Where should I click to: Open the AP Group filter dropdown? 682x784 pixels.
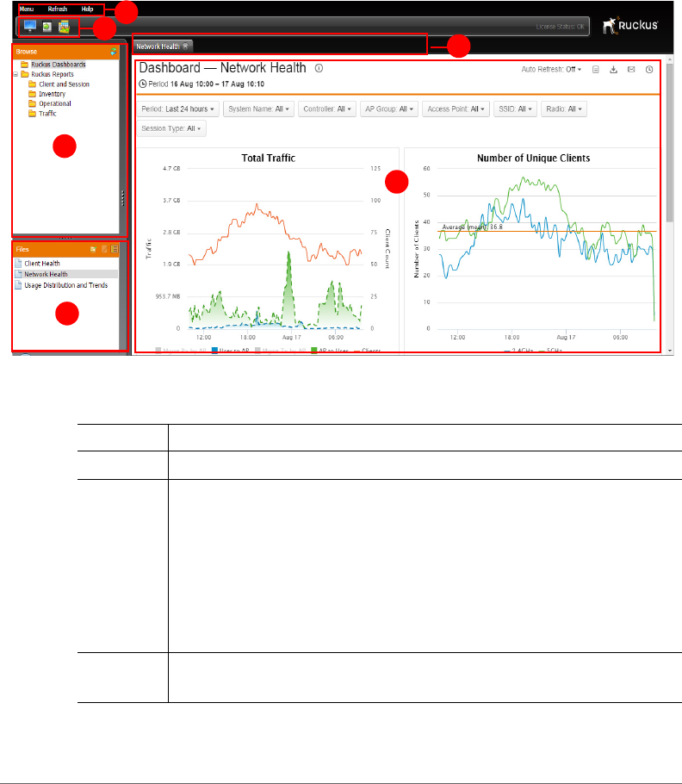tap(389, 109)
